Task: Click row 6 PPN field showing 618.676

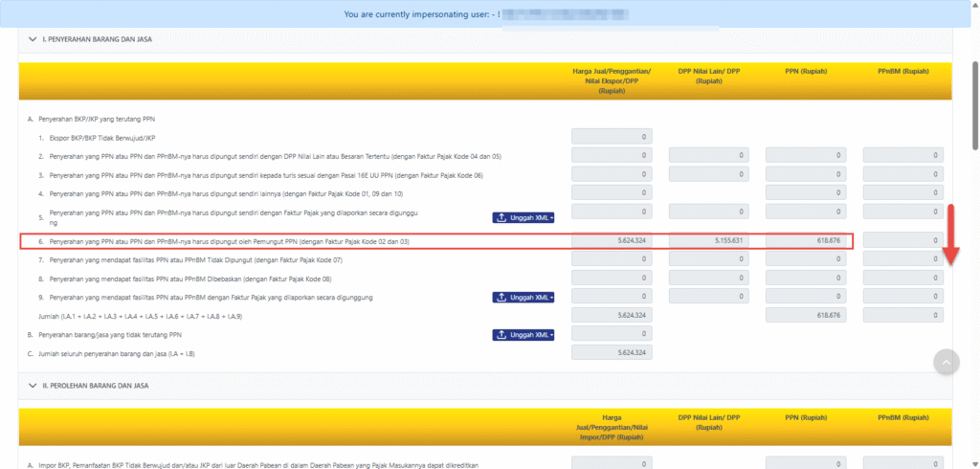Action: coord(806,241)
